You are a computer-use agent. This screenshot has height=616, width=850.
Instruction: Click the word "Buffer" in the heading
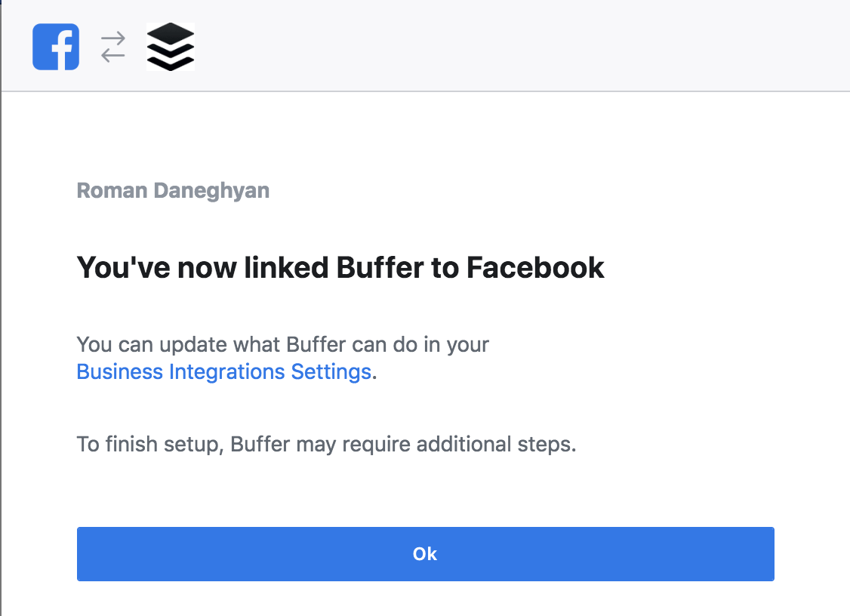[x=380, y=267]
